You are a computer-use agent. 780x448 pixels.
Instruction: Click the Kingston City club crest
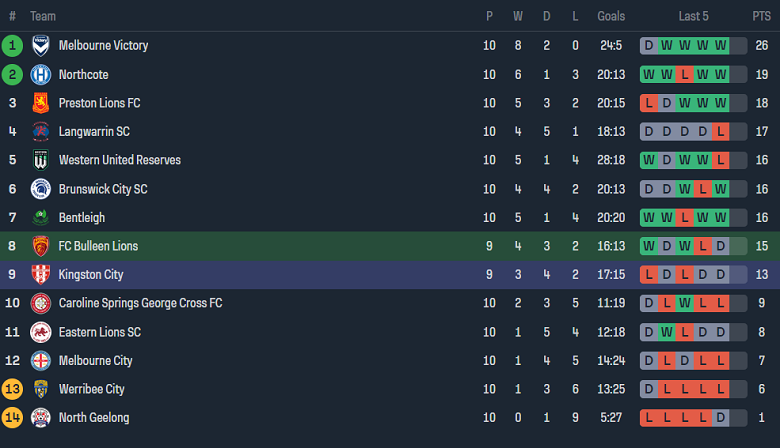coord(41,275)
